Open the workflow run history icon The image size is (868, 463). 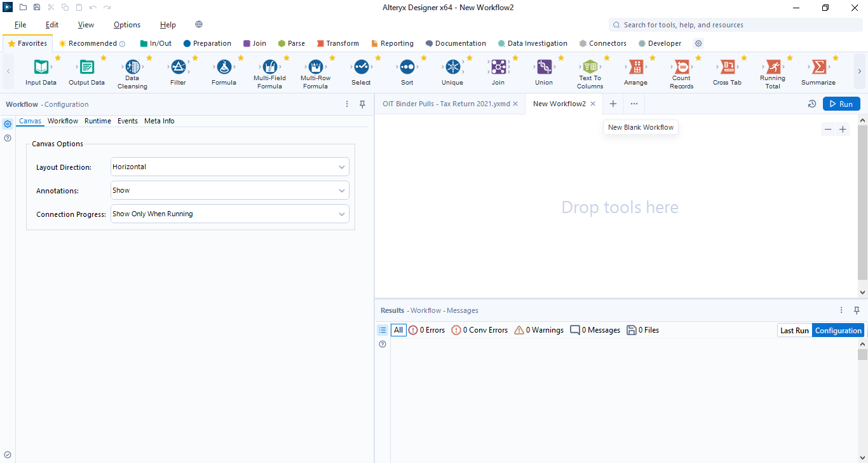click(x=811, y=104)
